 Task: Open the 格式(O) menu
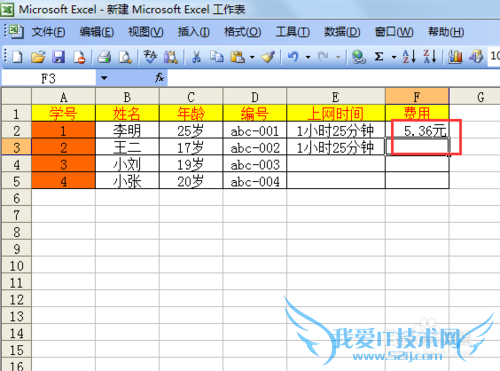tap(242, 32)
